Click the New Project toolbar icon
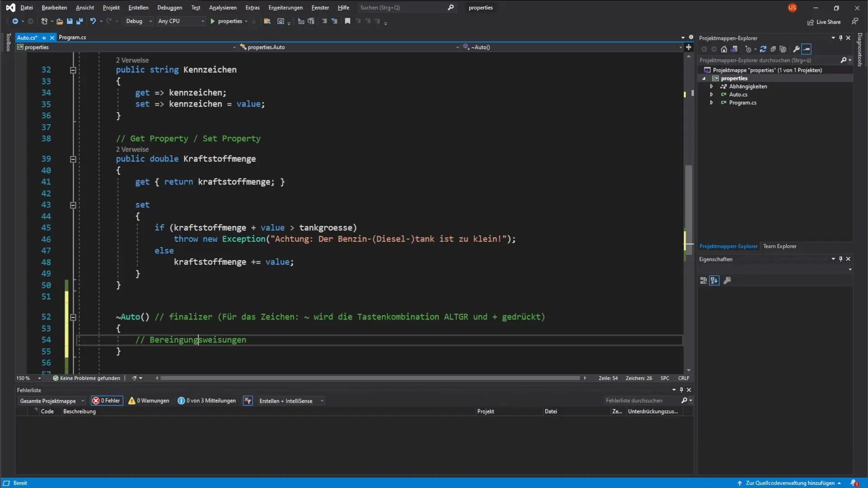868x488 pixels. [x=44, y=21]
